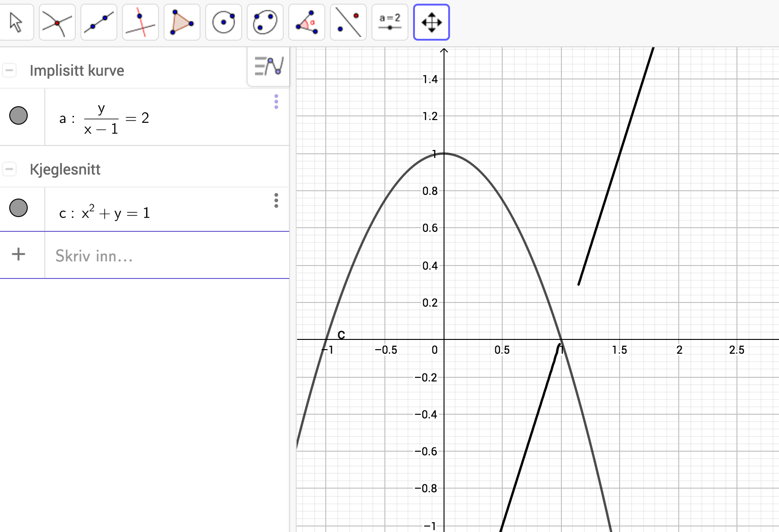
Task: Click the y-axis label 1.4
Action: (430, 79)
